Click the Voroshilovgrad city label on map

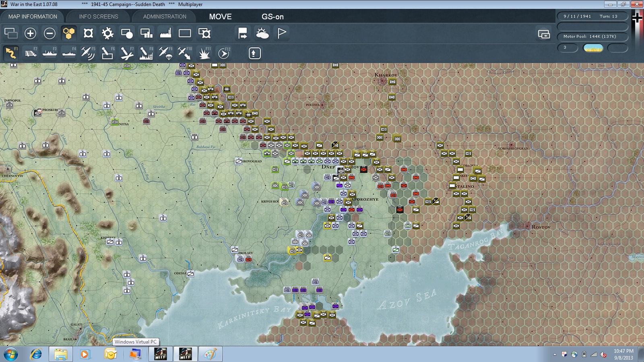click(x=513, y=149)
